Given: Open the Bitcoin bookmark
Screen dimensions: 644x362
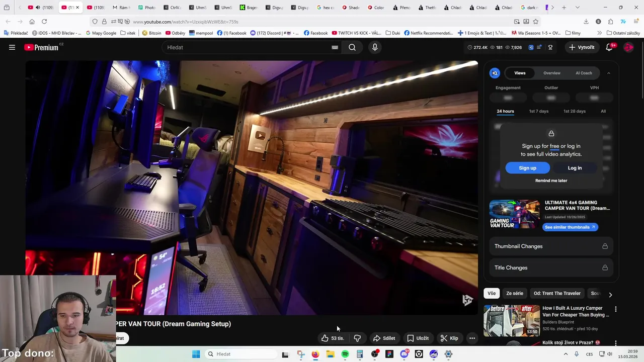Looking at the screenshot, I should tap(151, 33).
